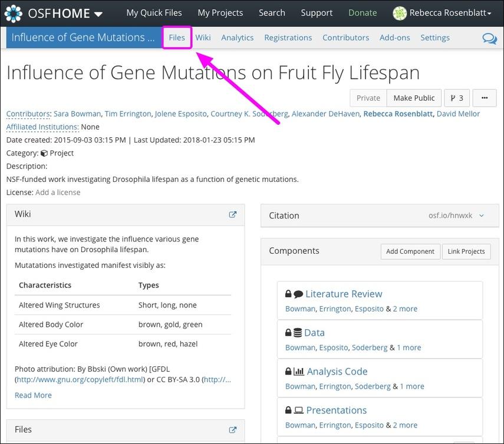Click Rebecca Rosenblatt's avatar icon
The height and width of the screenshot is (444, 504).
pyautogui.click(x=400, y=13)
